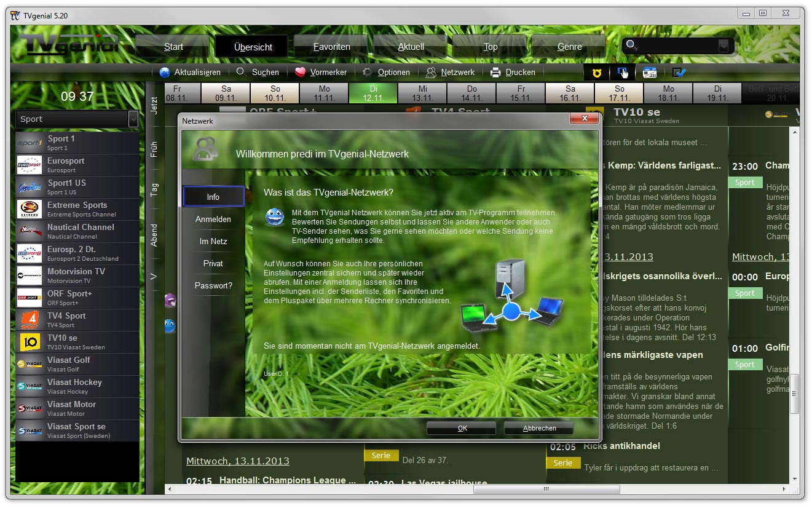Toggle the blue checkmark box icon
This screenshot has width=812, height=508.
click(679, 73)
